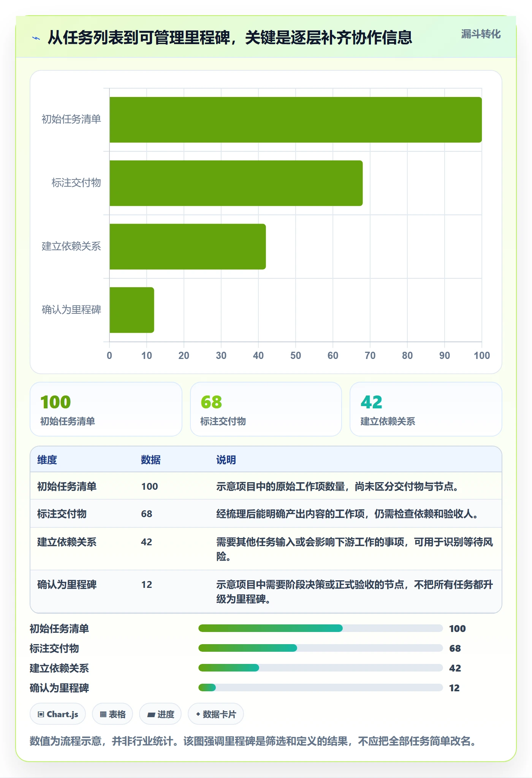Click the 初始任务清单 progress bar showing 100

pyautogui.click(x=320, y=628)
